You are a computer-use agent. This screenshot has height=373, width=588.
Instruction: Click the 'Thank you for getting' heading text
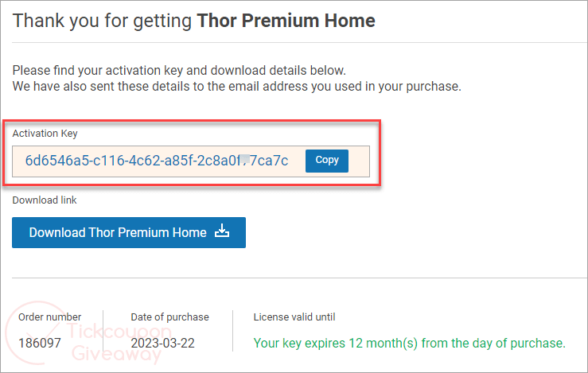click(103, 21)
